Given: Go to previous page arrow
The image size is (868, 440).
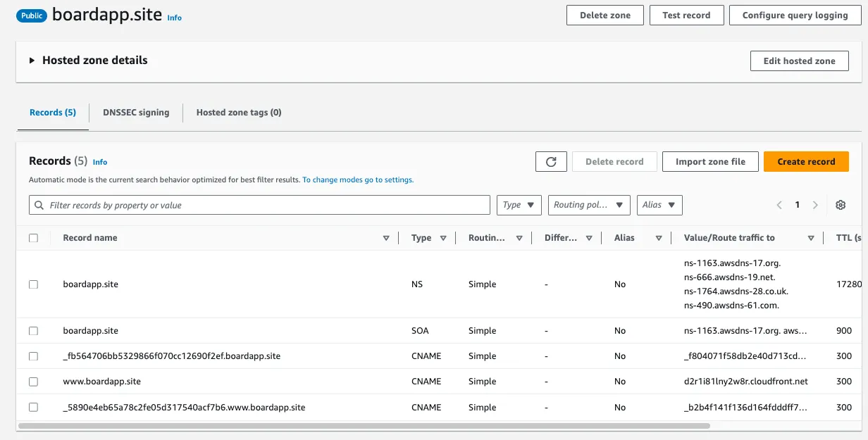Looking at the screenshot, I should (x=779, y=205).
